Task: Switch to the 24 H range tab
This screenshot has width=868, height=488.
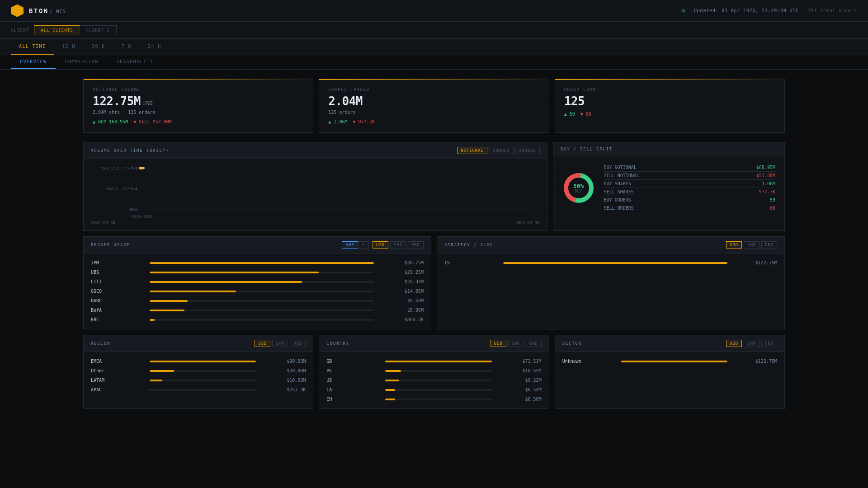Action: (x=155, y=47)
